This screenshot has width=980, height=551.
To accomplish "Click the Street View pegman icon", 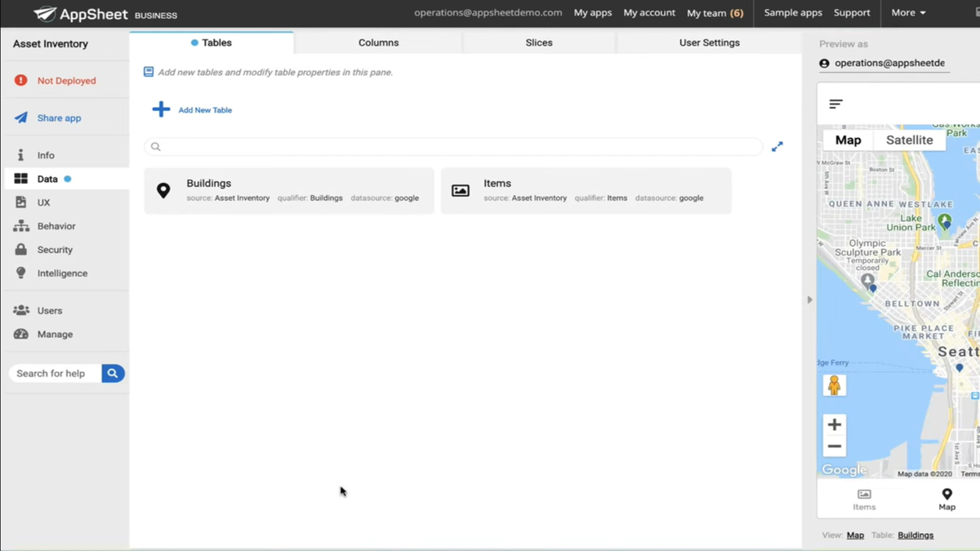I will tap(834, 385).
